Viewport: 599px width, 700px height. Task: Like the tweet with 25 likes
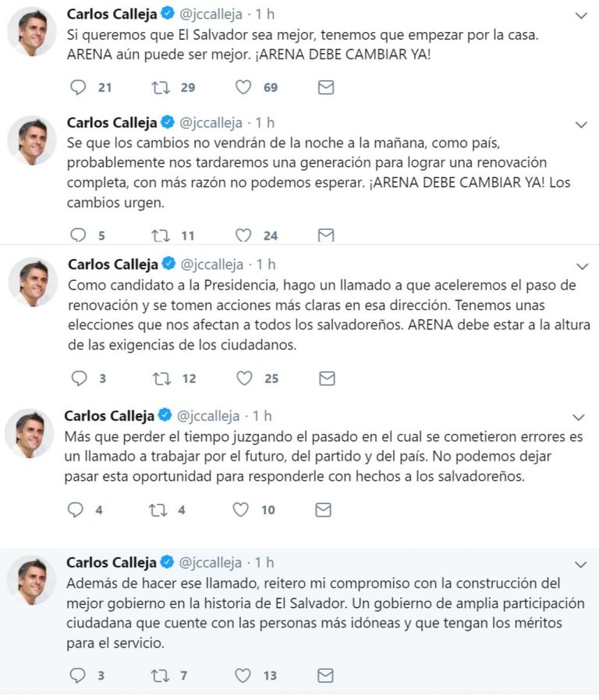coord(244,378)
